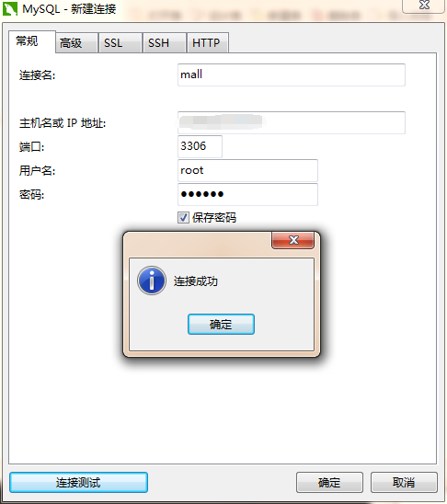
Task: Click the masked password field
Action: pos(247,194)
